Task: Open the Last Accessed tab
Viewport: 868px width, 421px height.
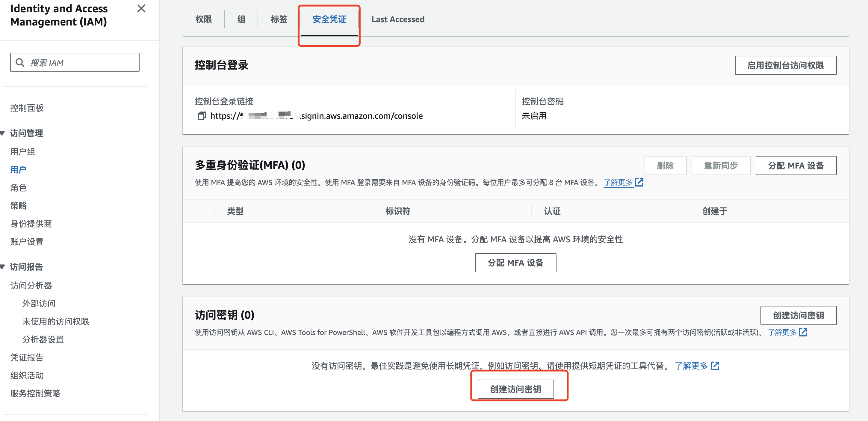Action: pos(398,19)
